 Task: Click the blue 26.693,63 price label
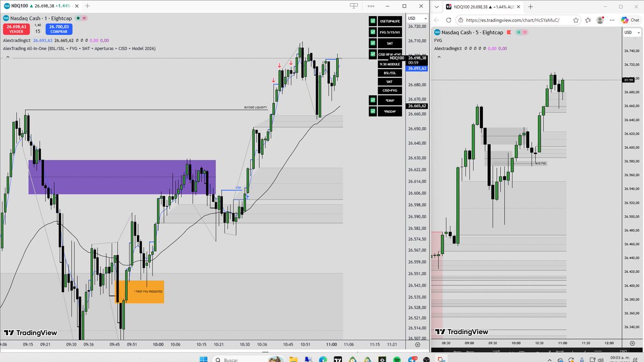click(x=417, y=69)
